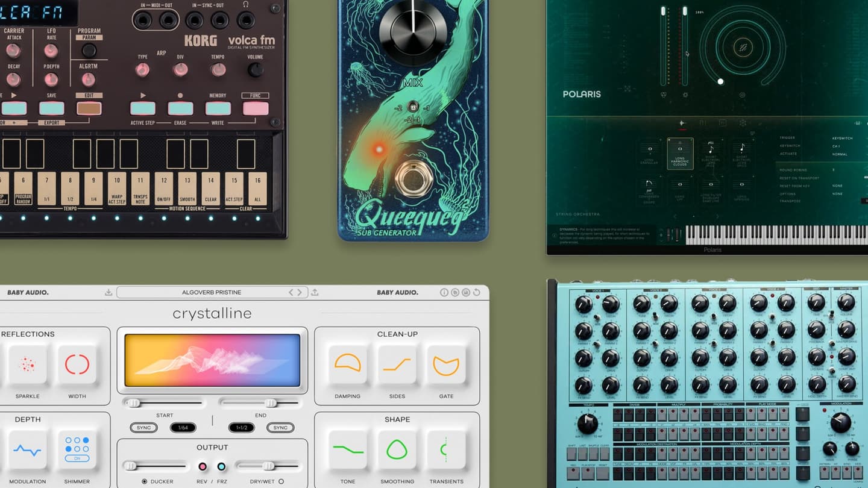868x488 pixels.
Task: Click the Width icon button in Reflections
Action: click(x=77, y=364)
